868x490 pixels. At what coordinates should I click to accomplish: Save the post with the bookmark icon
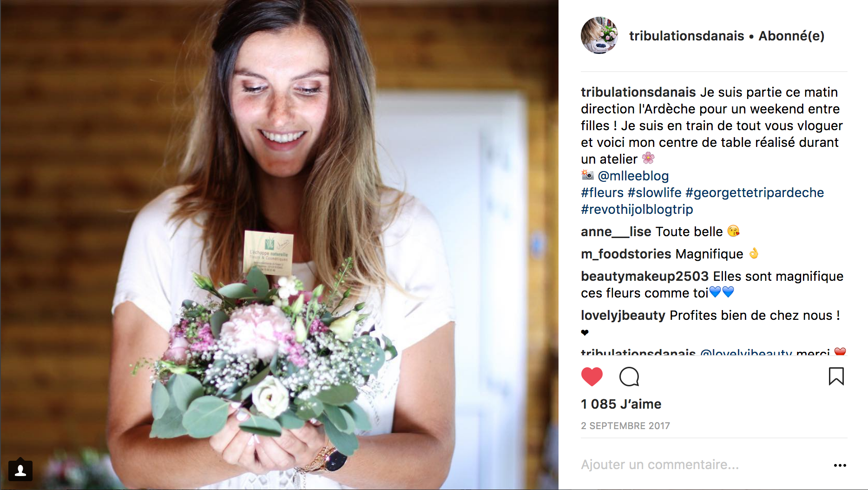(836, 376)
